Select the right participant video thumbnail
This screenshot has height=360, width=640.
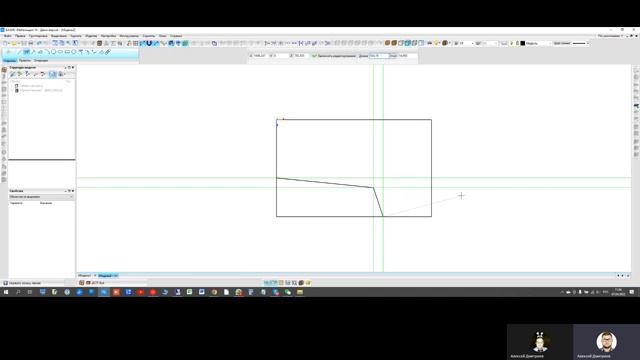pos(607,342)
